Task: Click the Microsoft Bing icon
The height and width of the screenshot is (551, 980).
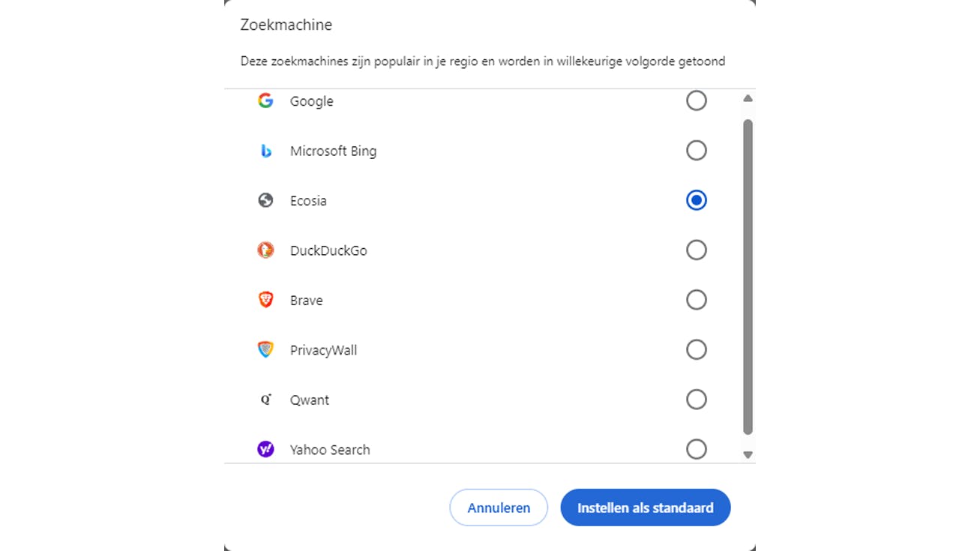Action: (x=265, y=150)
